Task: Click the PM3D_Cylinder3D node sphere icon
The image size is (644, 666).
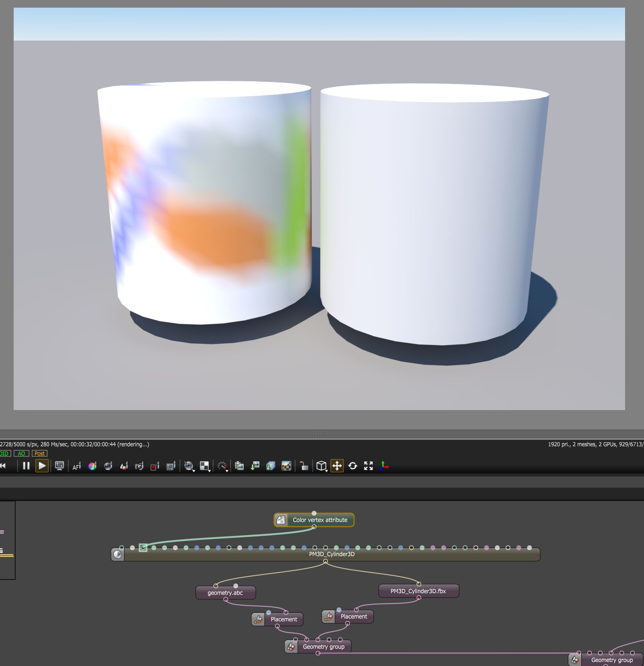Action: [x=118, y=555]
